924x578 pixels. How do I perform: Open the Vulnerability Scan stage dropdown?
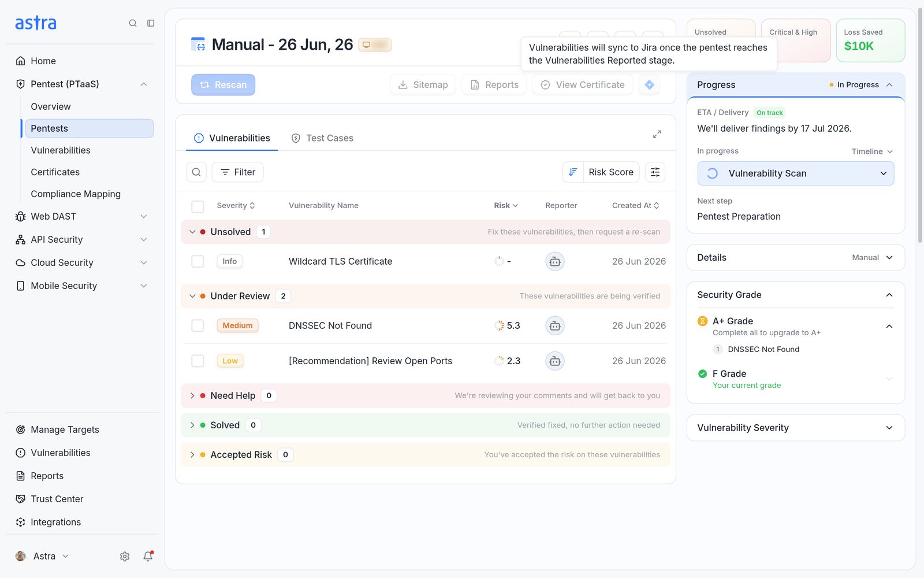[795, 173]
